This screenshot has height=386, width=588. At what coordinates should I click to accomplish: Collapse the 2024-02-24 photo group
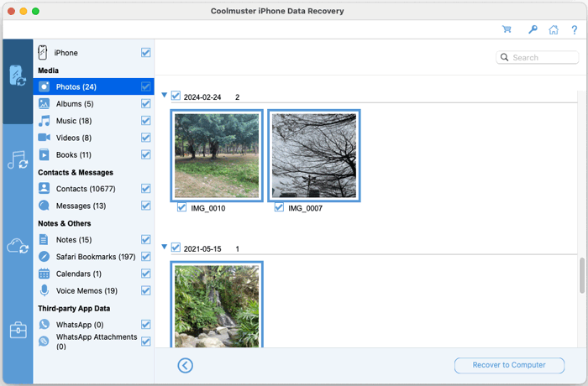[x=165, y=95]
